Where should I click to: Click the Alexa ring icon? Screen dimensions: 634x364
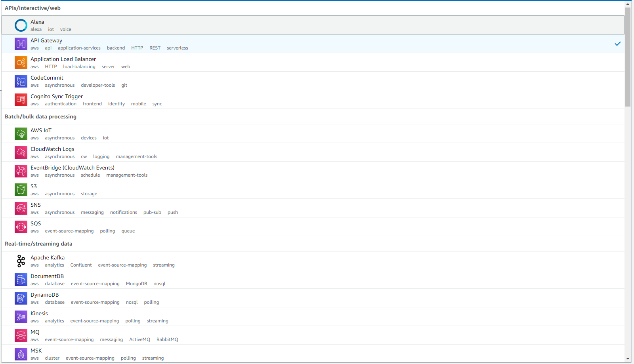[21, 25]
